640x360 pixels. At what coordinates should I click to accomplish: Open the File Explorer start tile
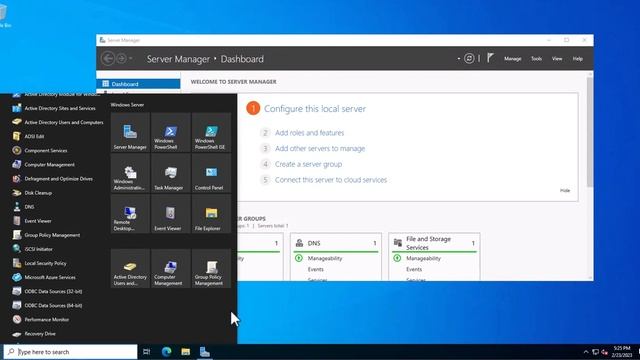211,214
